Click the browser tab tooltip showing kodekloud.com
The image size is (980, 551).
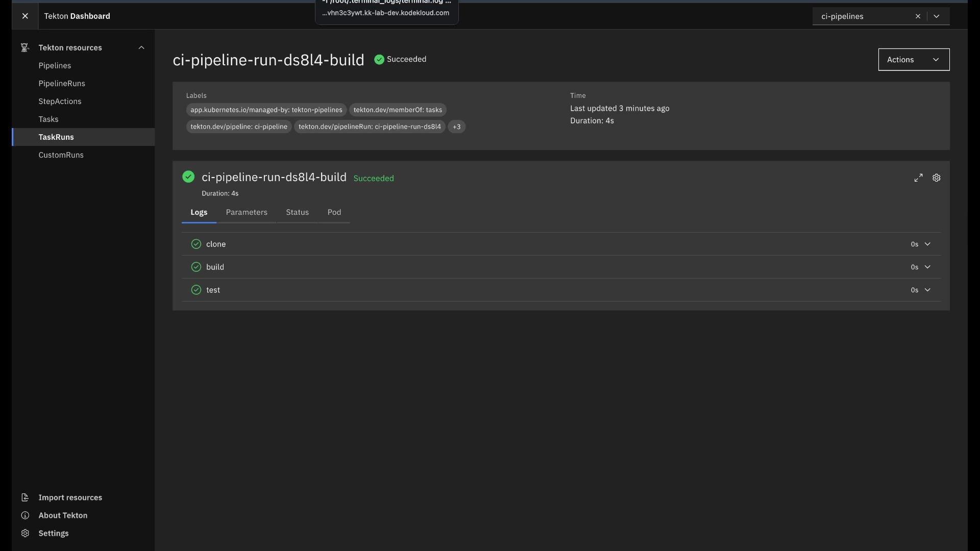[x=386, y=11]
